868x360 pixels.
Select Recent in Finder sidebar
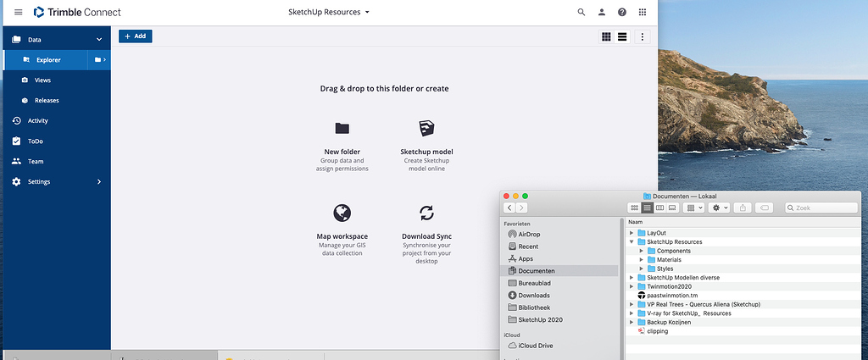tap(560, 246)
